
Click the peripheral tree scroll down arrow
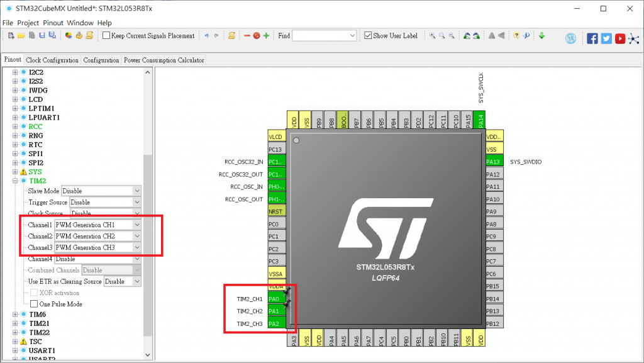[x=148, y=355]
